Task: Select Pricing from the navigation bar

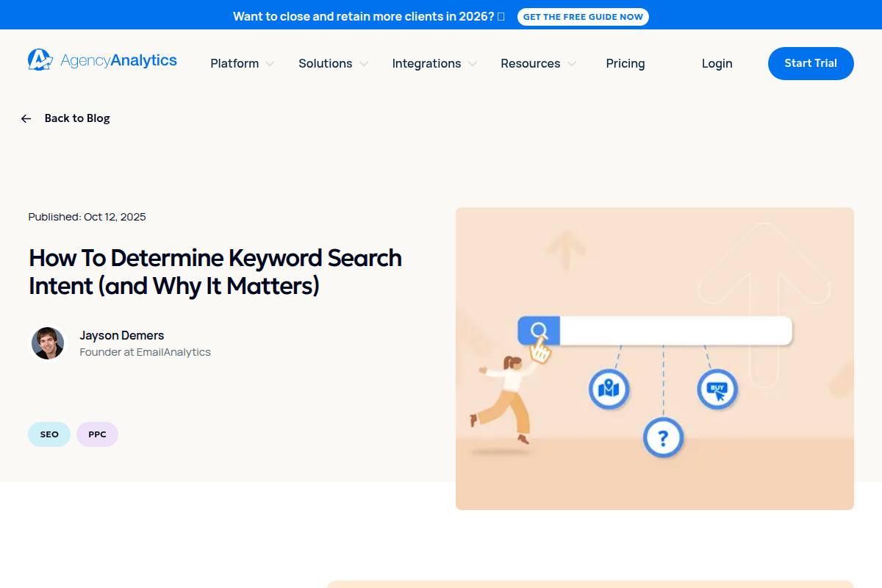Action: [x=625, y=64]
